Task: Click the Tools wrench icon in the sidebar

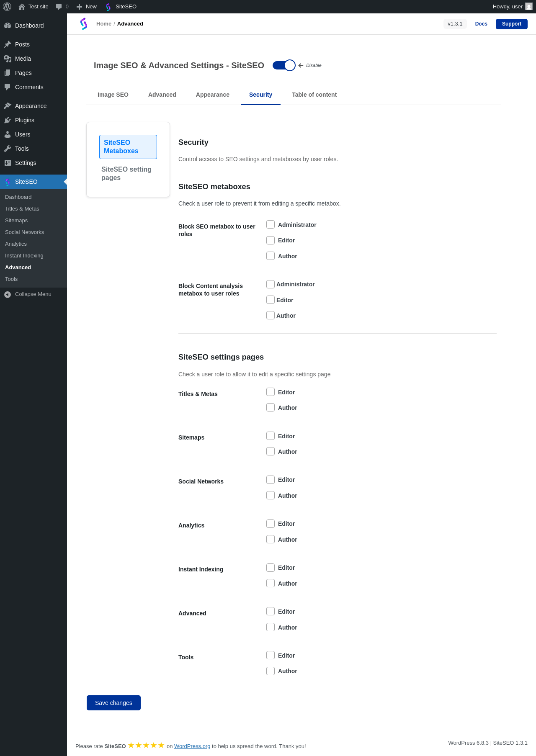Action: point(8,149)
